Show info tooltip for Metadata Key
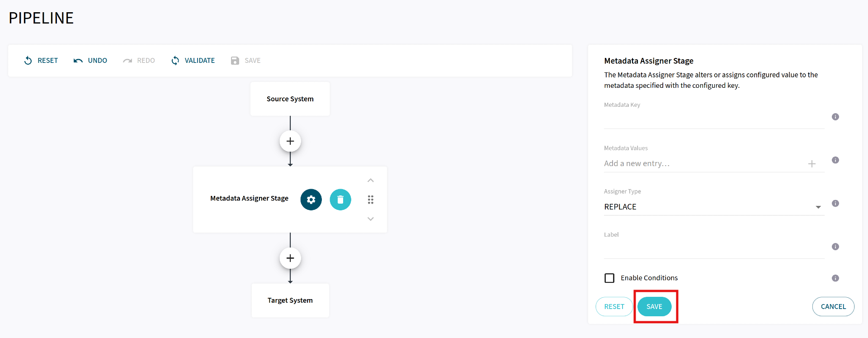868x338 pixels. (x=835, y=116)
